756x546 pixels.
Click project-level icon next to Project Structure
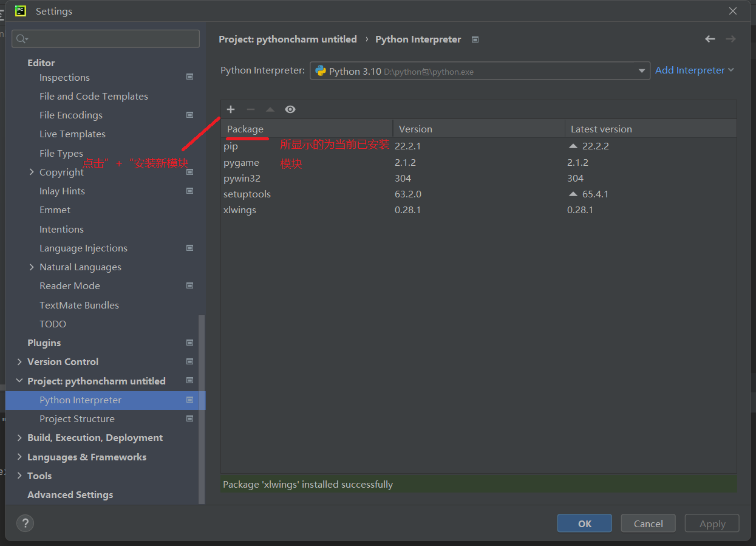coord(189,418)
